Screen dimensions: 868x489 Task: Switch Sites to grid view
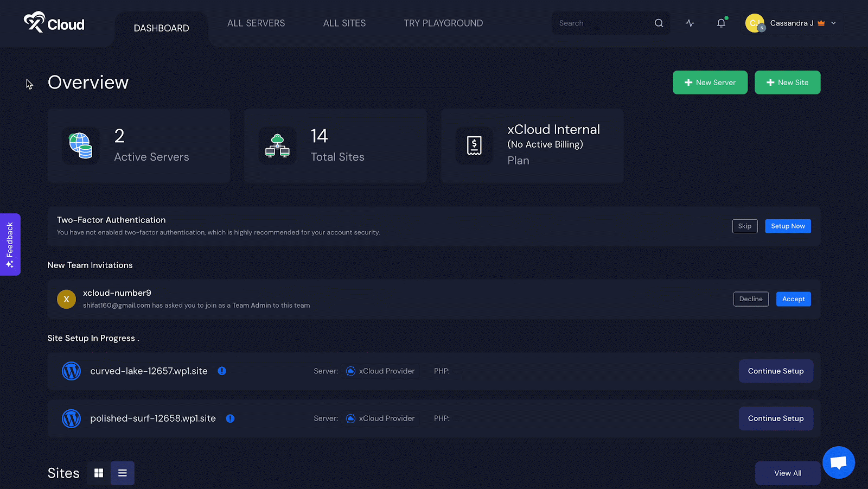coord(99,473)
